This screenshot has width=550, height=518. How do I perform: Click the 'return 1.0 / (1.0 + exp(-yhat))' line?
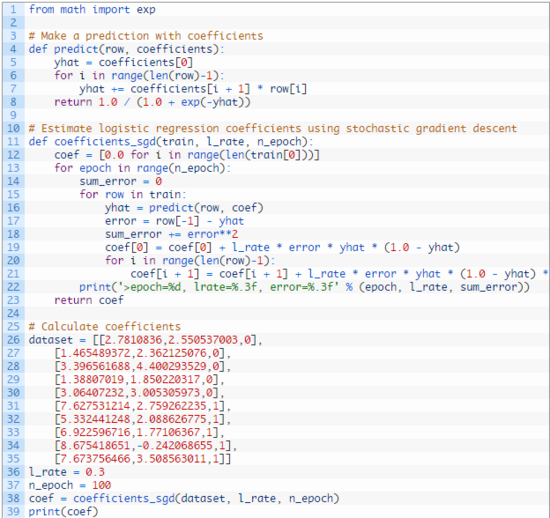point(152,102)
